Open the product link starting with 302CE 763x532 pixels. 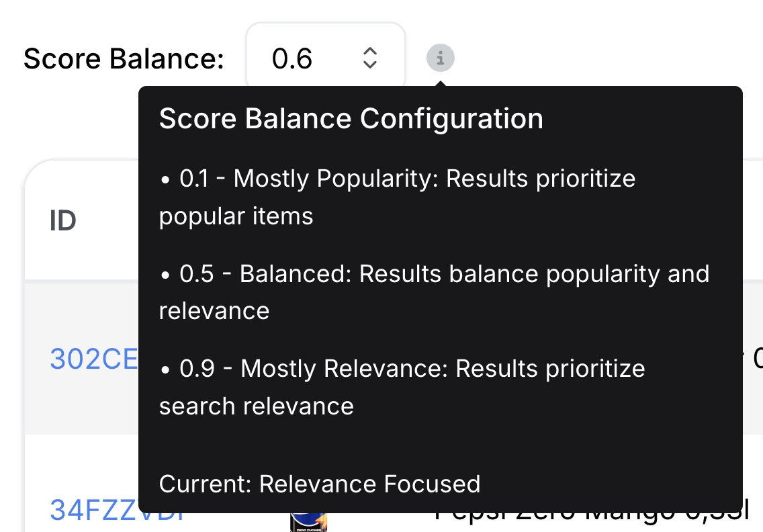coord(93,359)
